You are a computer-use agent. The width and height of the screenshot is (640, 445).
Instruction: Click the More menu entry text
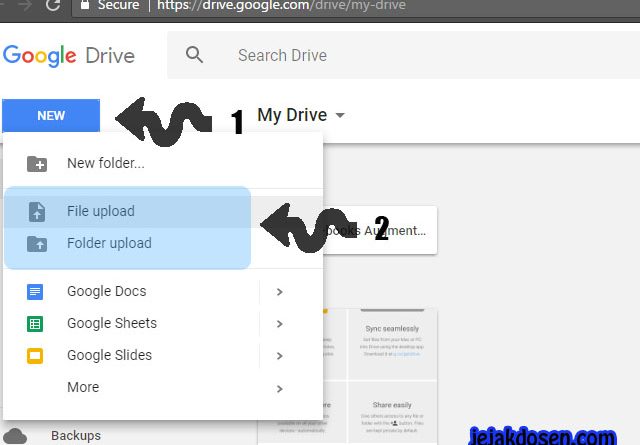point(83,387)
